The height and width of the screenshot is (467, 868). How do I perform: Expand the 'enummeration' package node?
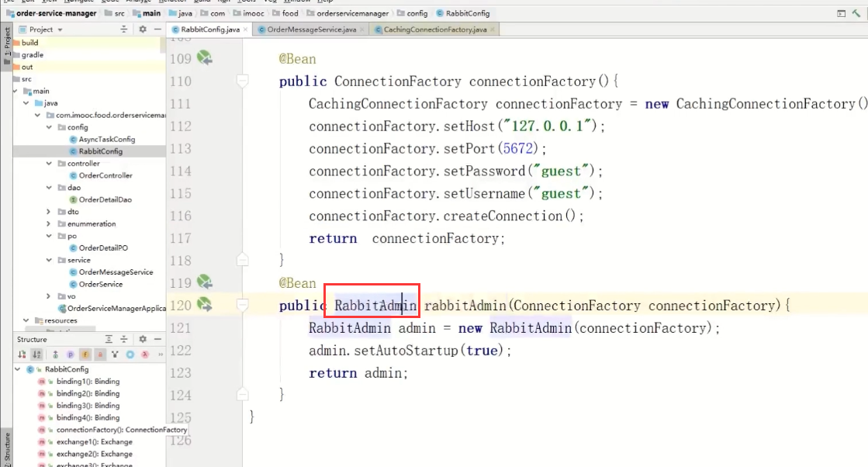point(49,223)
